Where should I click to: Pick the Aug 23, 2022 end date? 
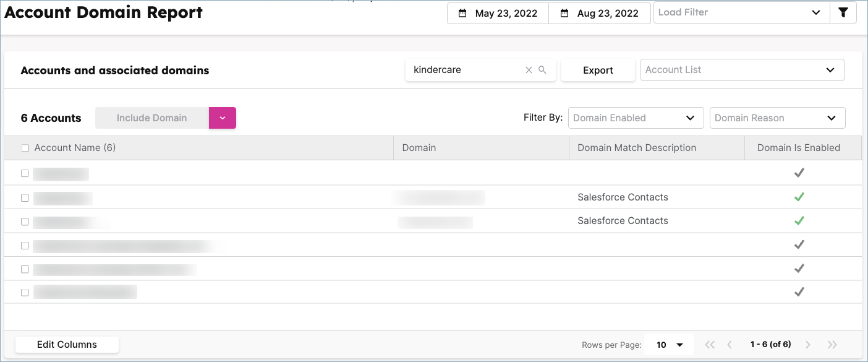pyautogui.click(x=600, y=14)
